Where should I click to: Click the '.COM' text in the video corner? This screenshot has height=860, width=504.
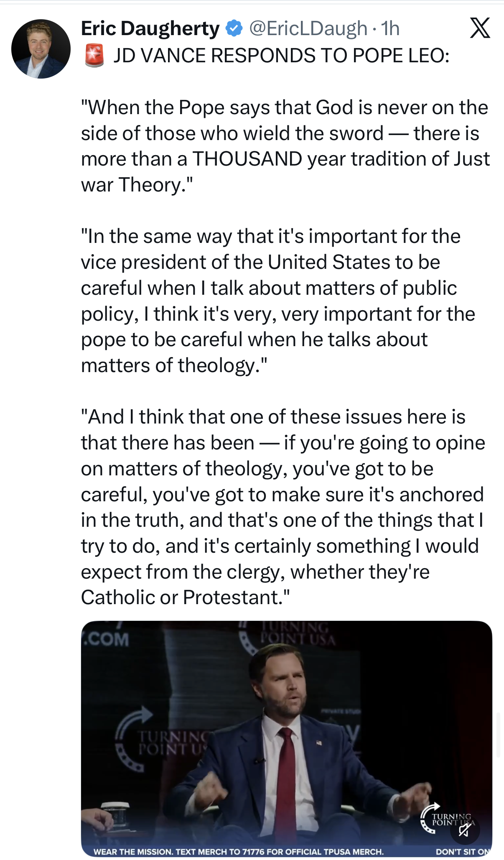click(107, 640)
